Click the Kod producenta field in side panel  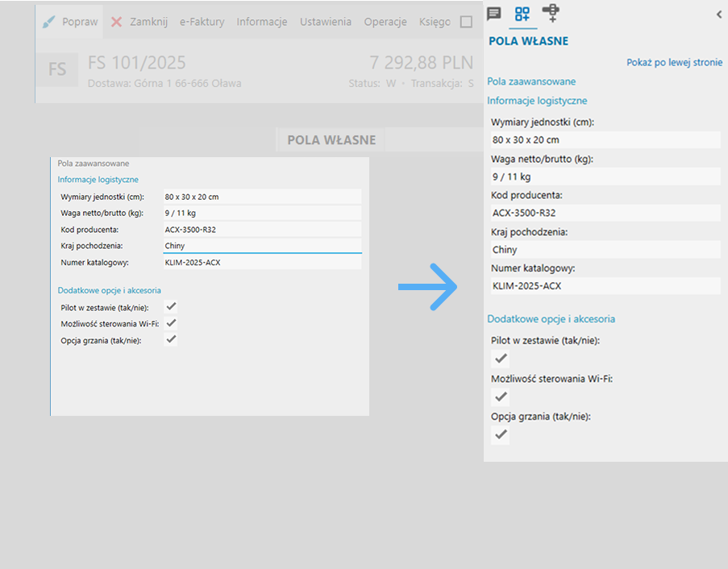click(605, 213)
